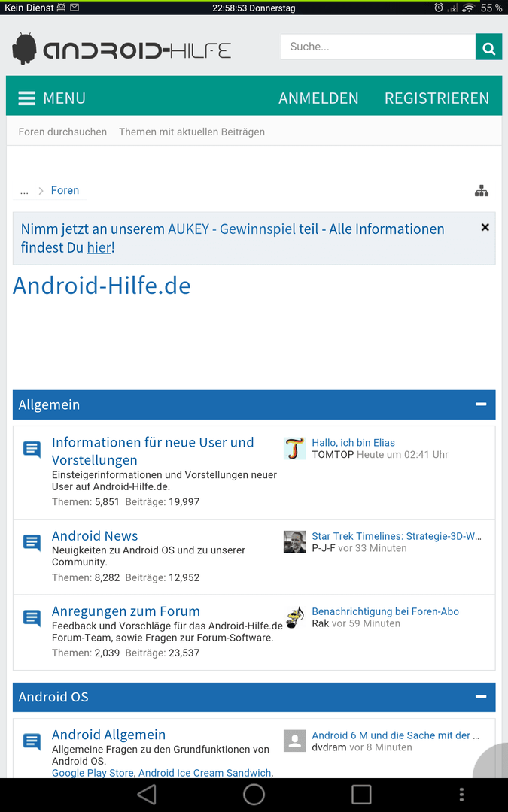Click forum icon beside Anregungen zum Forum
The height and width of the screenshot is (812, 508).
coord(32,618)
